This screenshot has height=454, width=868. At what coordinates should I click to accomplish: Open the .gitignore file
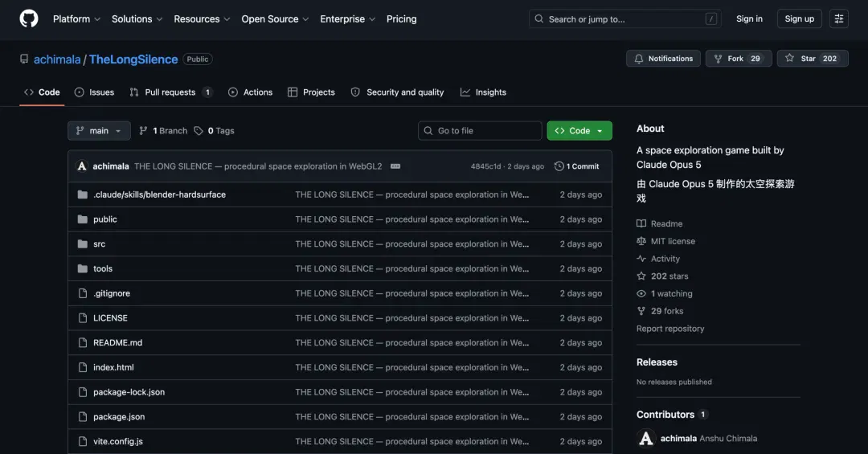(112, 293)
